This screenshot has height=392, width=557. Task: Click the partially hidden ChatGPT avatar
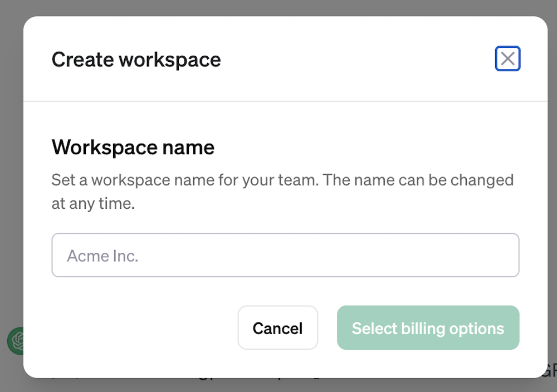point(15,340)
